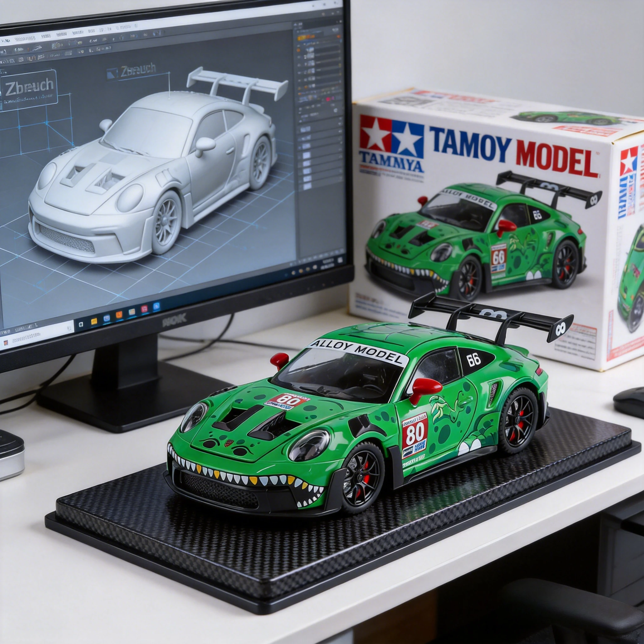Click the Zbreuch logo label above the car model
Viewport: 644px width, 644px height.
click(x=131, y=71)
